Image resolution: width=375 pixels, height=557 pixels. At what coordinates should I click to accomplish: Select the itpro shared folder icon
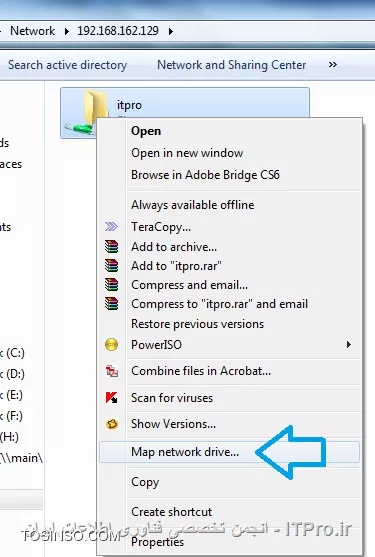(x=87, y=113)
